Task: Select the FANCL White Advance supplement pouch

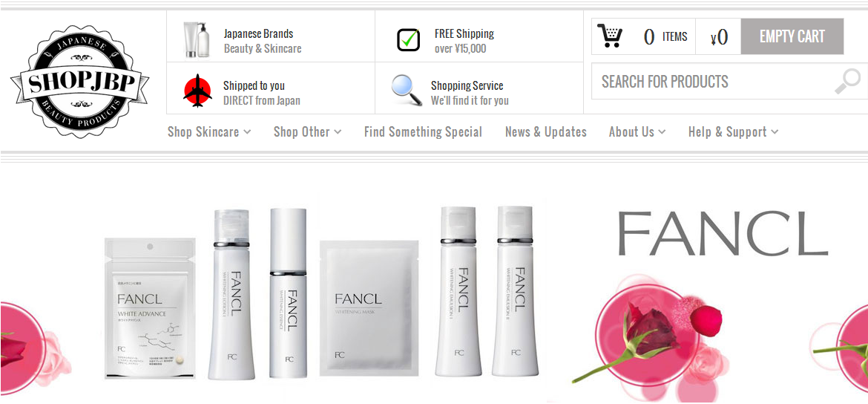Action: (x=150, y=308)
